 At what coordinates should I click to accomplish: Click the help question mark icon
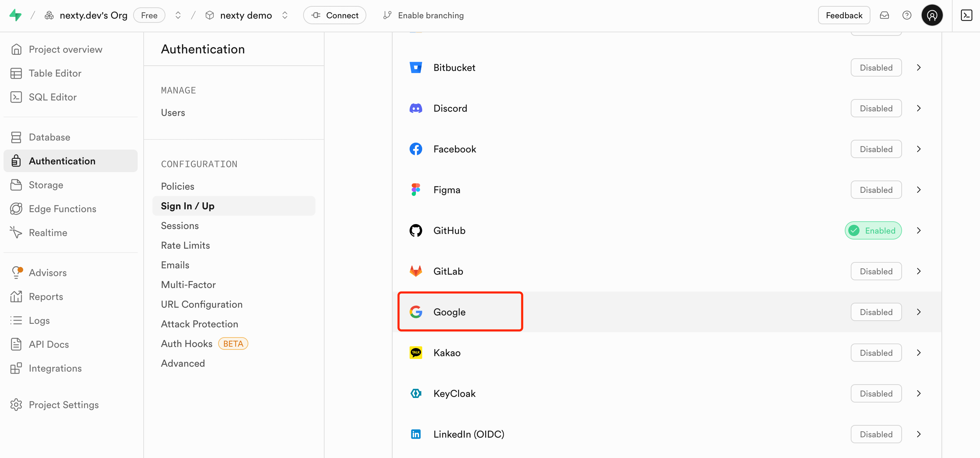[x=907, y=15]
